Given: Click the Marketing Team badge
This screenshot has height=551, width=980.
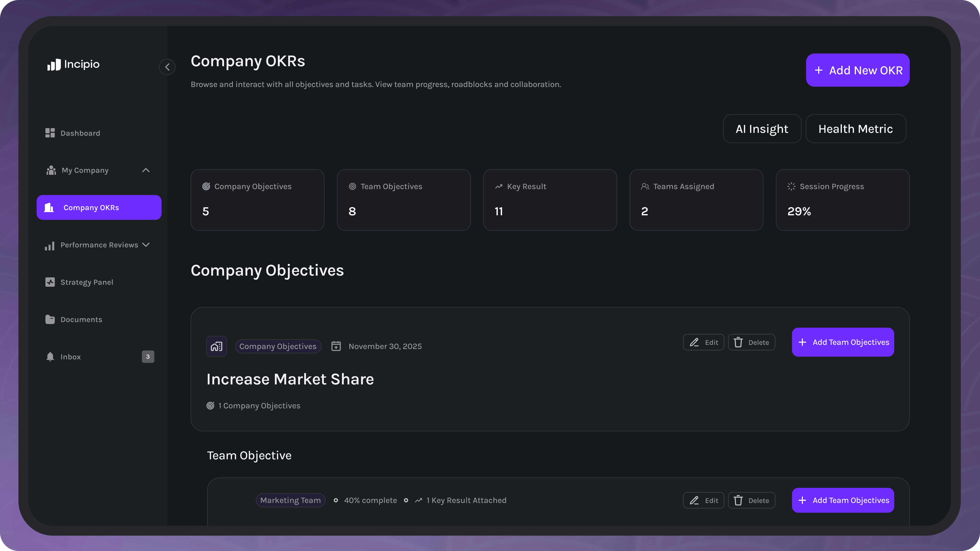Looking at the screenshot, I should click(290, 500).
